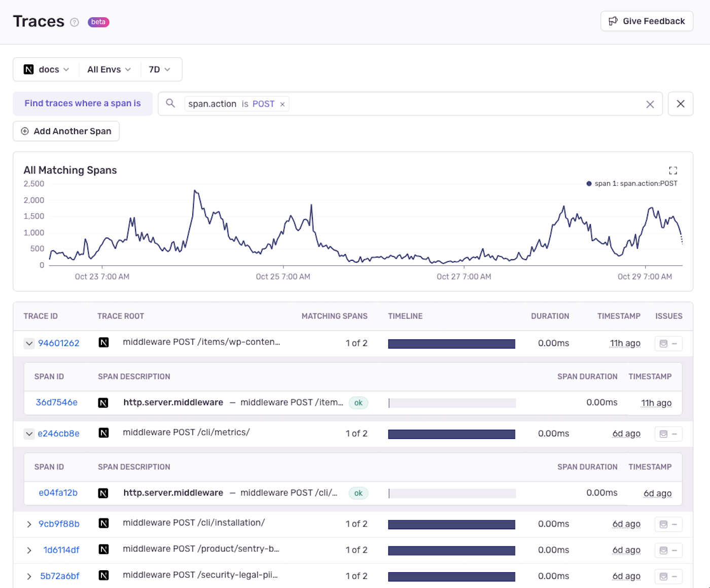Viewport: 710px width, 588px height.
Task: Add Another Span condition
Action: pyautogui.click(x=66, y=131)
